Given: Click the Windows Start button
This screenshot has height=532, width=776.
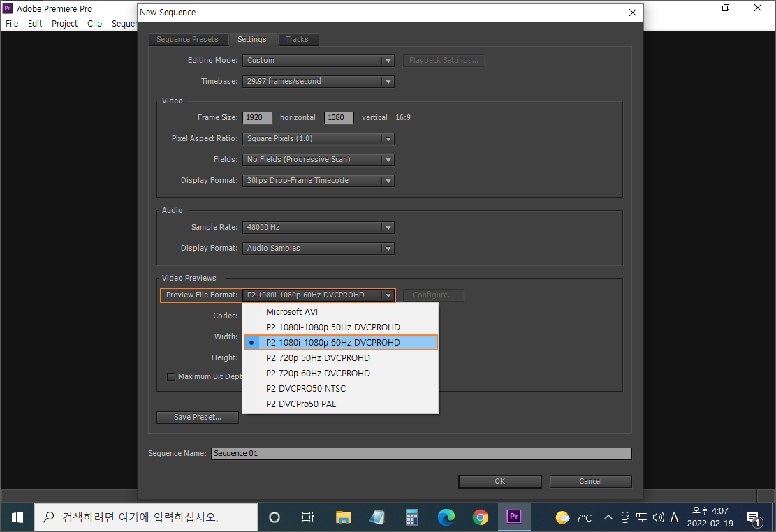Looking at the screenshot, I should (17, 517).
